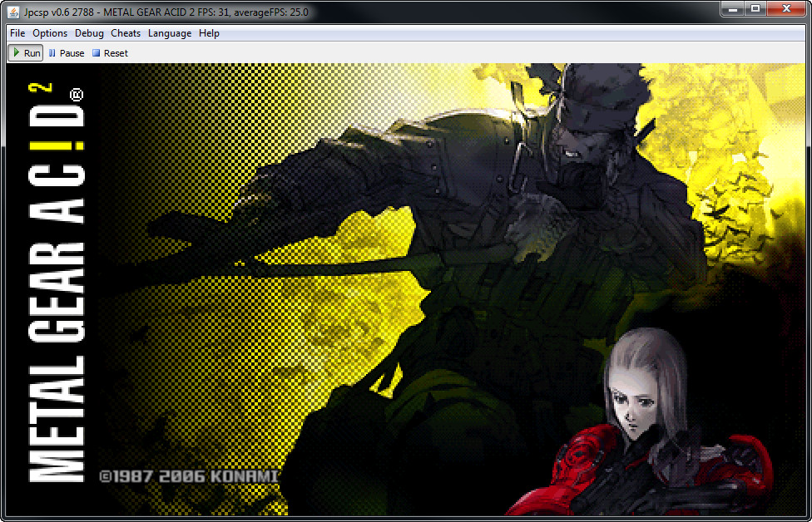Reset the emulator

point(111,53)
